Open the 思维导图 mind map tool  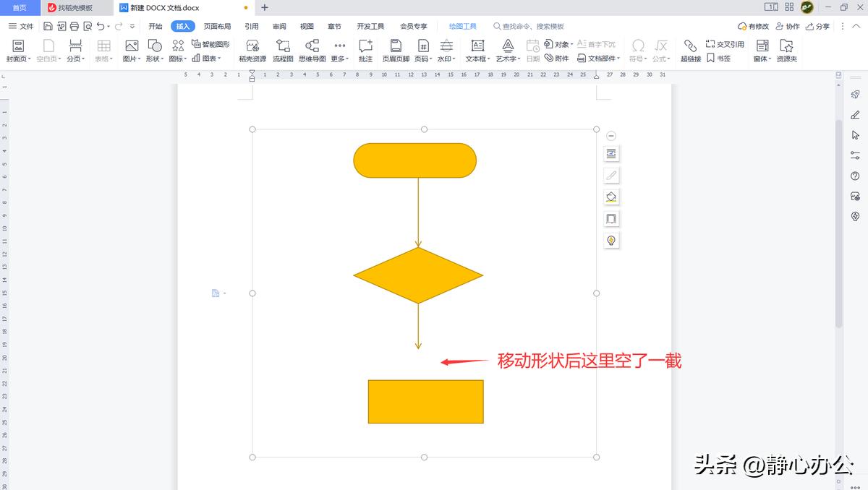point(312,51)
